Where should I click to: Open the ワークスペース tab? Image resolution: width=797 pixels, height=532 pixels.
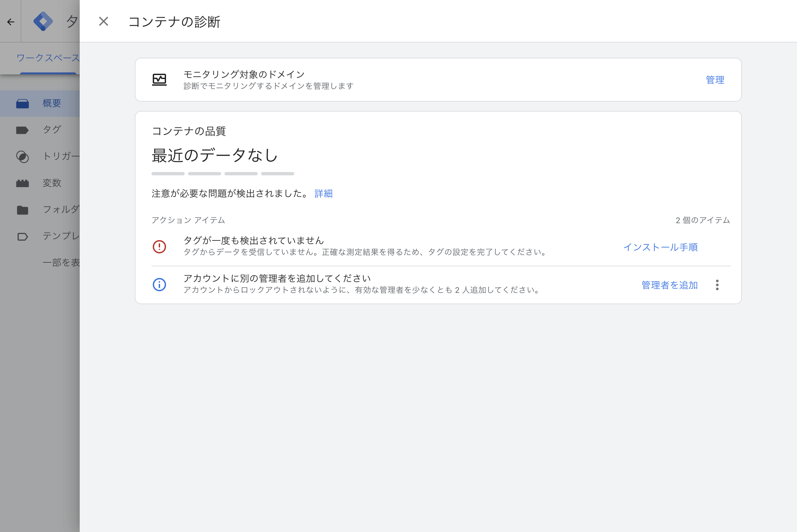point(48,58)
